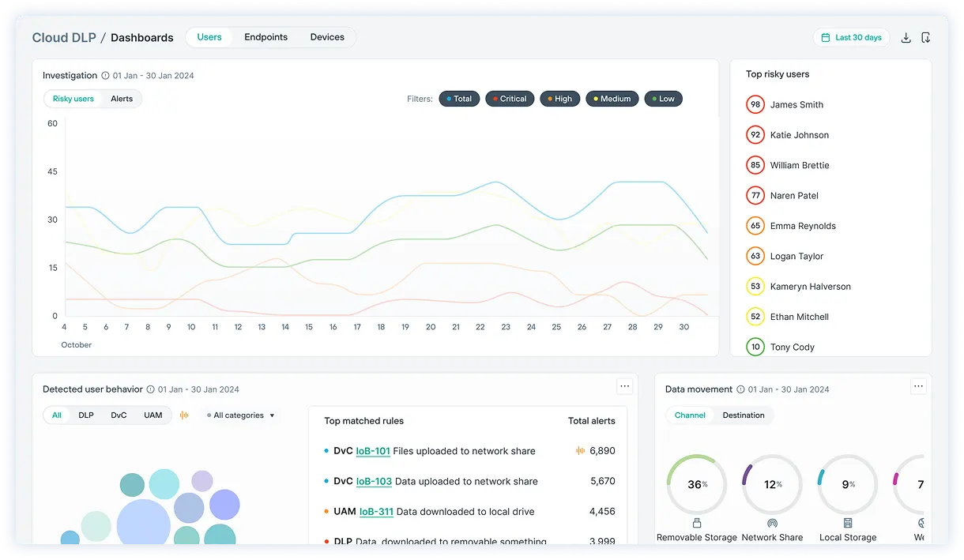
Task: Click the largest lavender bubble in chart
Action: [144, 523]
